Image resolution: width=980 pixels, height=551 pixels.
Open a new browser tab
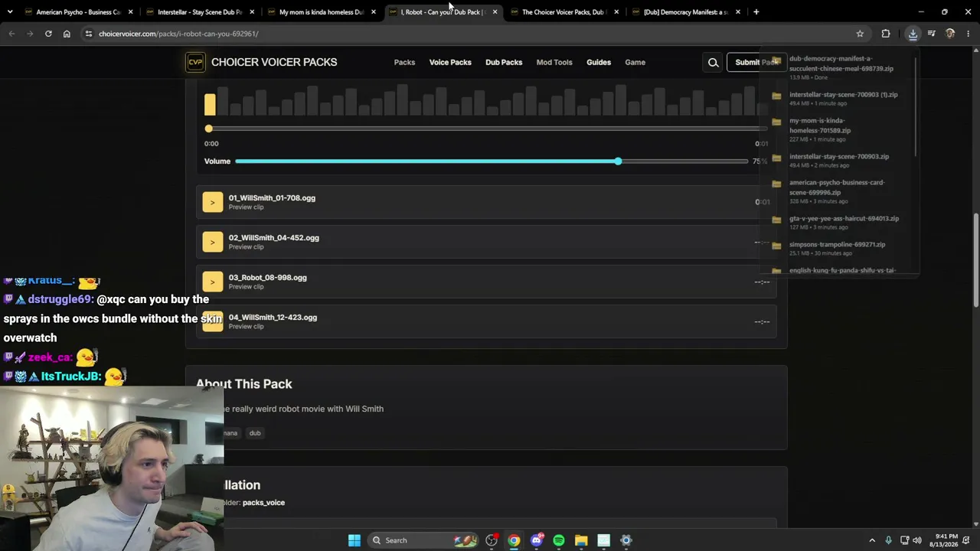pyautogui.click(x=756, y=12)
